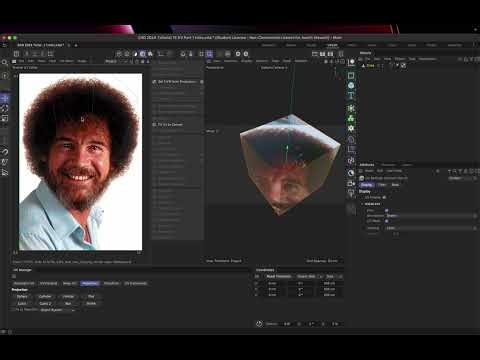Apply Frontal projection
The height and width of the screenshot is (360, 480).
[68, 296]
